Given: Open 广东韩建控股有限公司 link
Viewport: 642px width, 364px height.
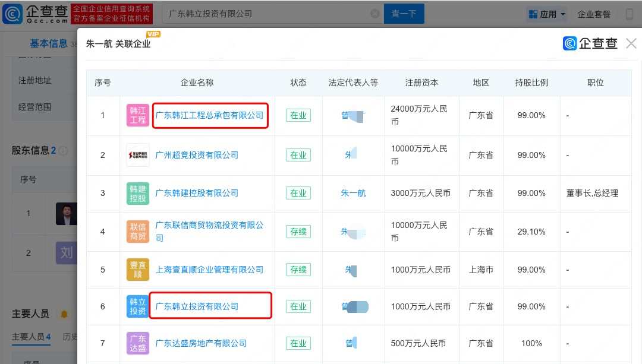Looking at the screenshot, I should 197,193.
